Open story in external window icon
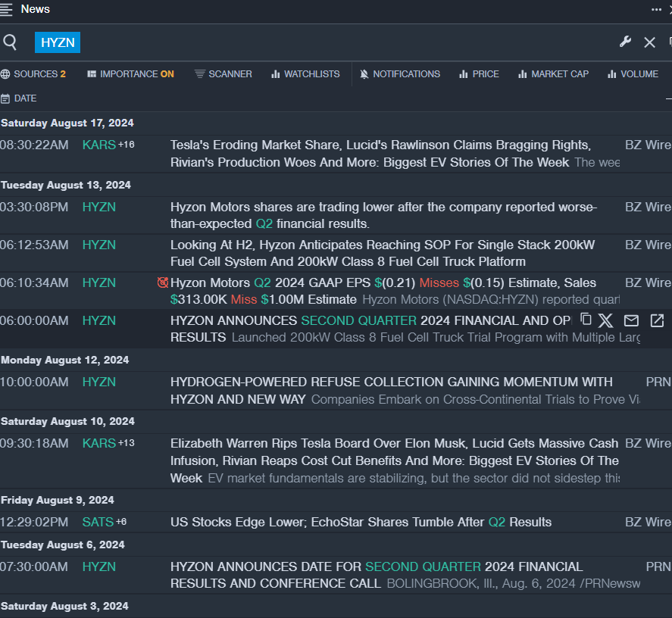Viewport: 672px width, 618px height. coord(657,320)
